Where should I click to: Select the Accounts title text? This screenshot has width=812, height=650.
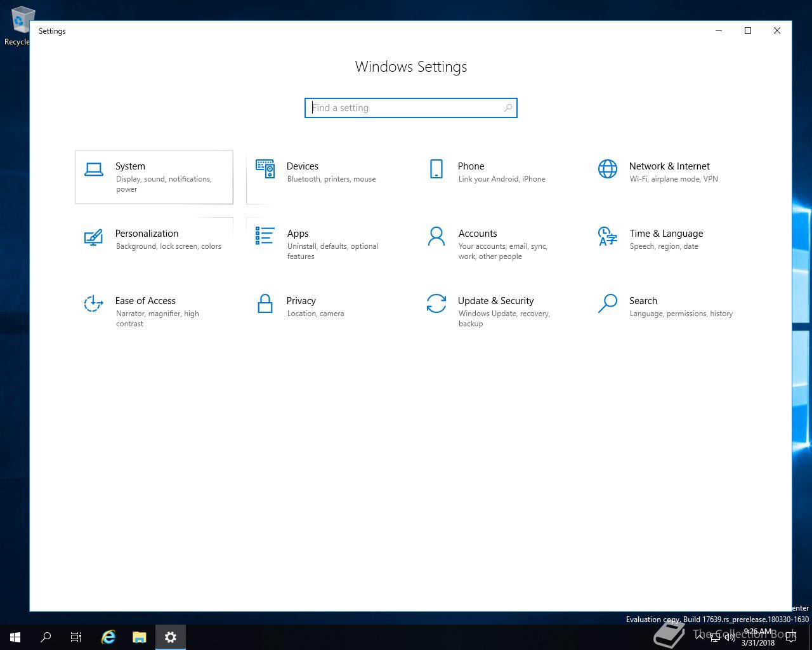coord(478,234)
